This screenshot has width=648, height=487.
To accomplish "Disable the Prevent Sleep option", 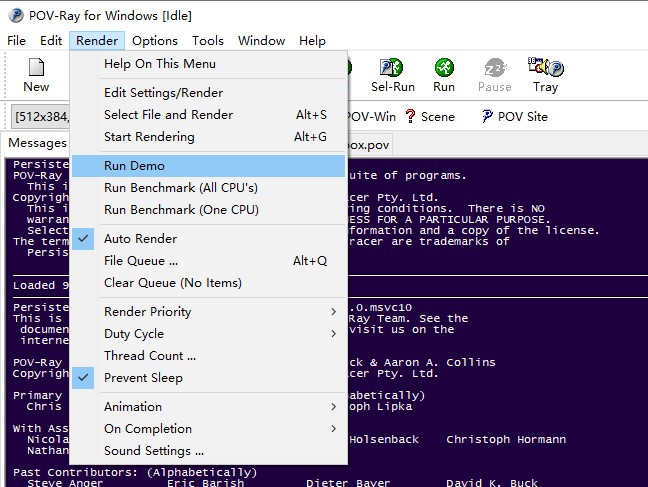I will tap(143, 378).
